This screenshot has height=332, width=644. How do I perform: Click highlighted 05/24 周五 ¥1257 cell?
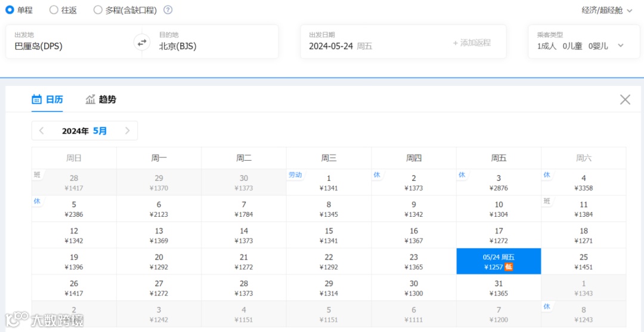coord(499,261)
